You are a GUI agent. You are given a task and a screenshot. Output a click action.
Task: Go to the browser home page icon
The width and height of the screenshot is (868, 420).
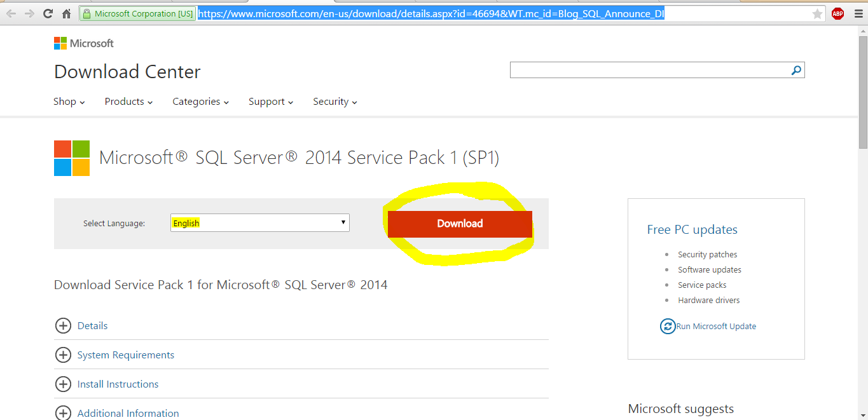(x=67, y=13)
